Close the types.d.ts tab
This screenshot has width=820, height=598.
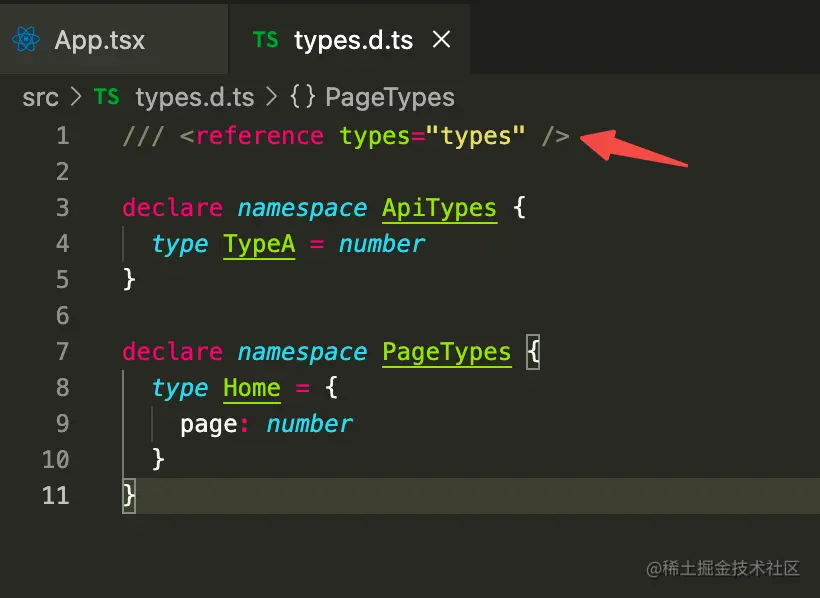[441, 40]
